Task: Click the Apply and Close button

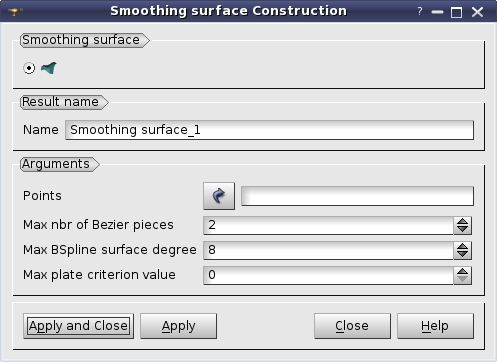Action: (78, 326)
